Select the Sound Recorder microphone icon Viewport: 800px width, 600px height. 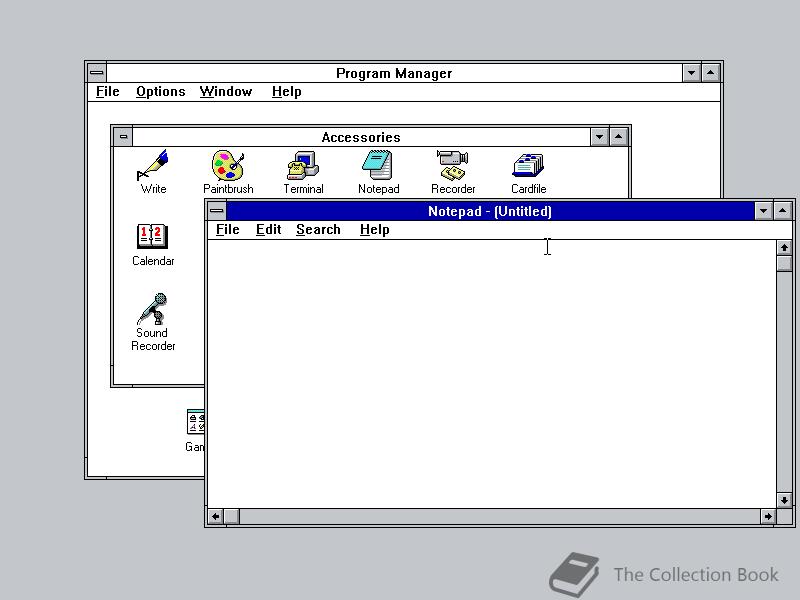(153, 309)
